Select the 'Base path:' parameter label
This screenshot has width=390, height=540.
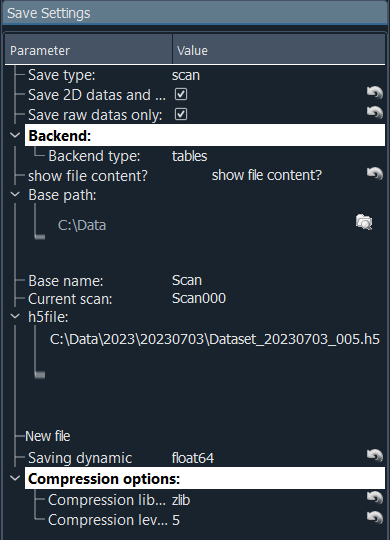[62, 195]
